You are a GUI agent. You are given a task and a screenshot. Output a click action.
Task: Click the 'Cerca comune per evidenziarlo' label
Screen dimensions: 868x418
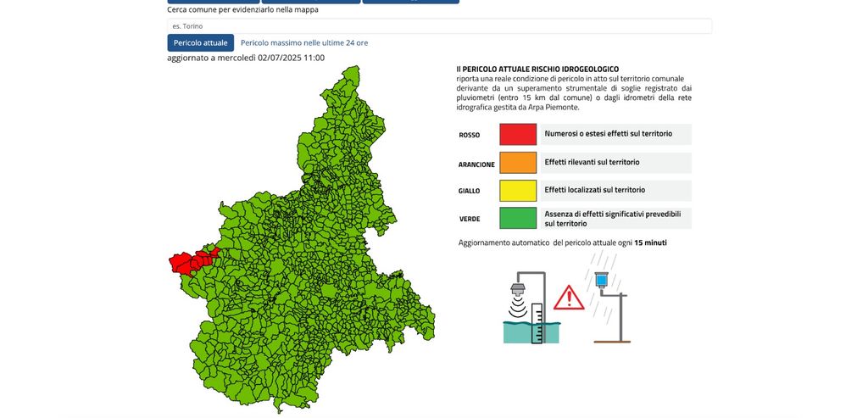tap(232, 9)
